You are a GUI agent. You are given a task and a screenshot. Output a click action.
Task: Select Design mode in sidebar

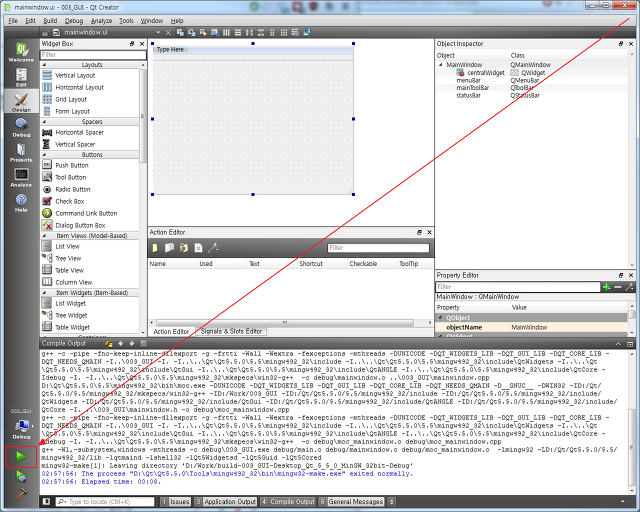point(21,102)
